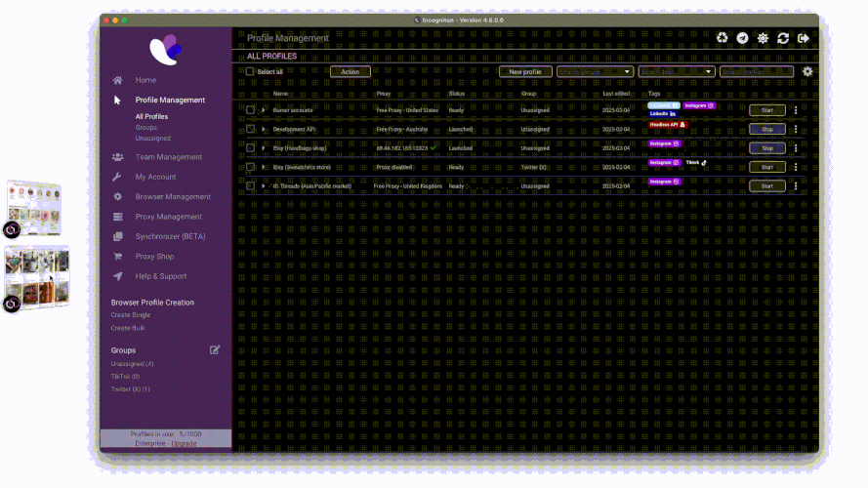This screenshot has height=488, width=868.
Task: Click the refresh sync arrows icon
Action: (x=783, y=38)
